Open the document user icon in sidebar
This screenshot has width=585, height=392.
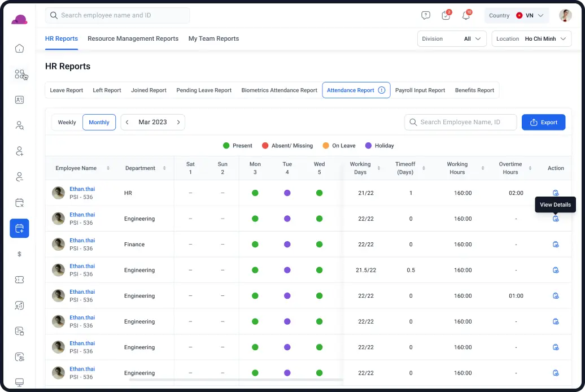[x=19, y=357]
